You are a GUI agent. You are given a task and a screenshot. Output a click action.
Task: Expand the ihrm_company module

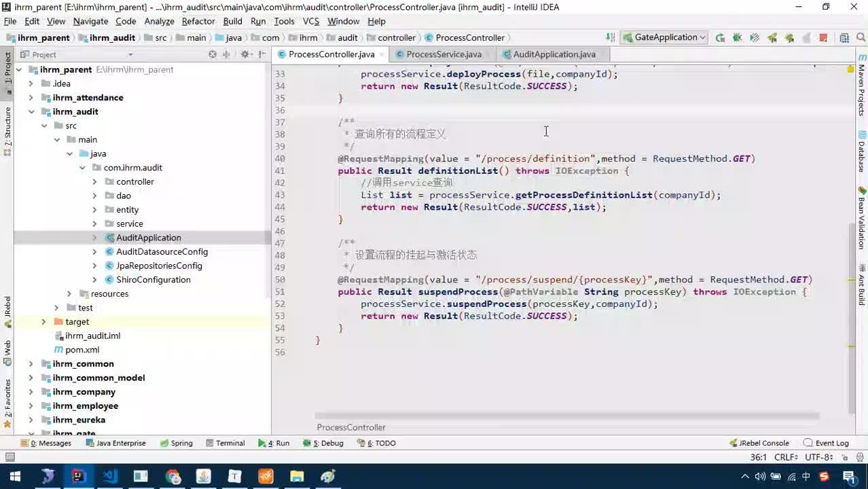(x=31, y=392)
